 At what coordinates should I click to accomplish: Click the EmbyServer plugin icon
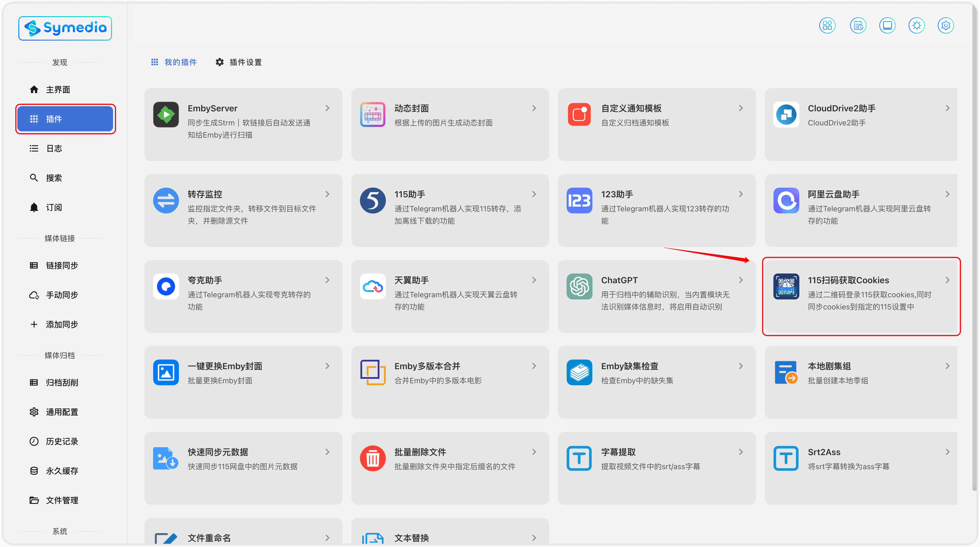[x=166, y=114]
